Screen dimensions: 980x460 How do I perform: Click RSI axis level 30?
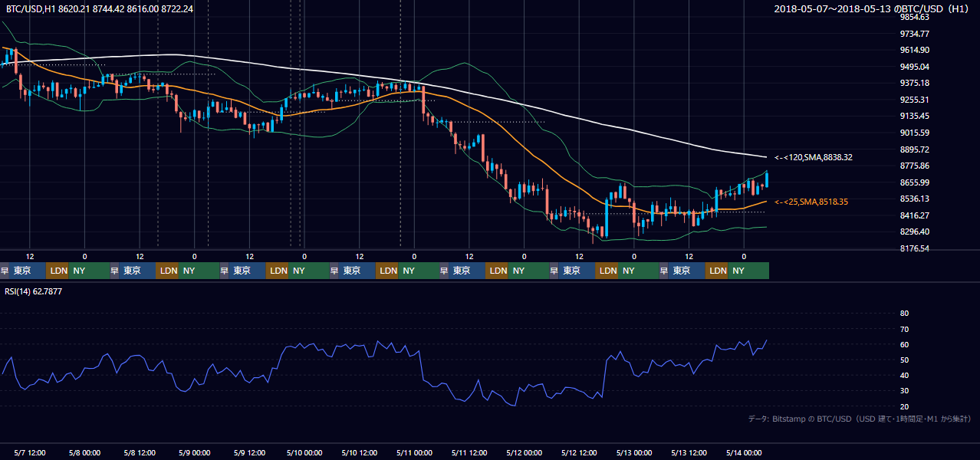[x=904, y=390]
